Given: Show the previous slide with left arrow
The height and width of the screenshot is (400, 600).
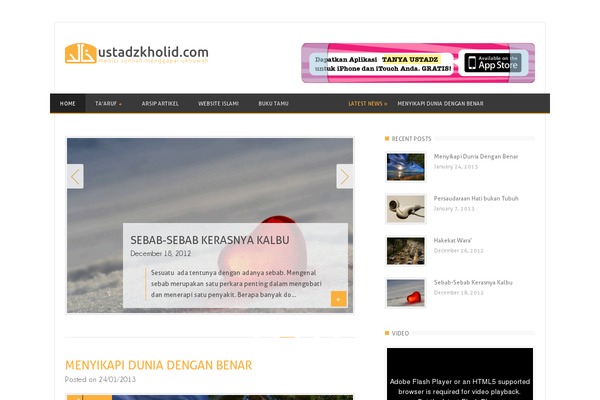Looking at the screenshot, I should tap(75, 176).
